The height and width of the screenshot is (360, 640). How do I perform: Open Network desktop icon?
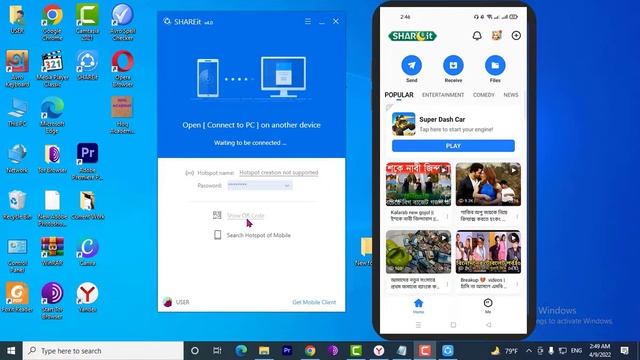(17, 158)
